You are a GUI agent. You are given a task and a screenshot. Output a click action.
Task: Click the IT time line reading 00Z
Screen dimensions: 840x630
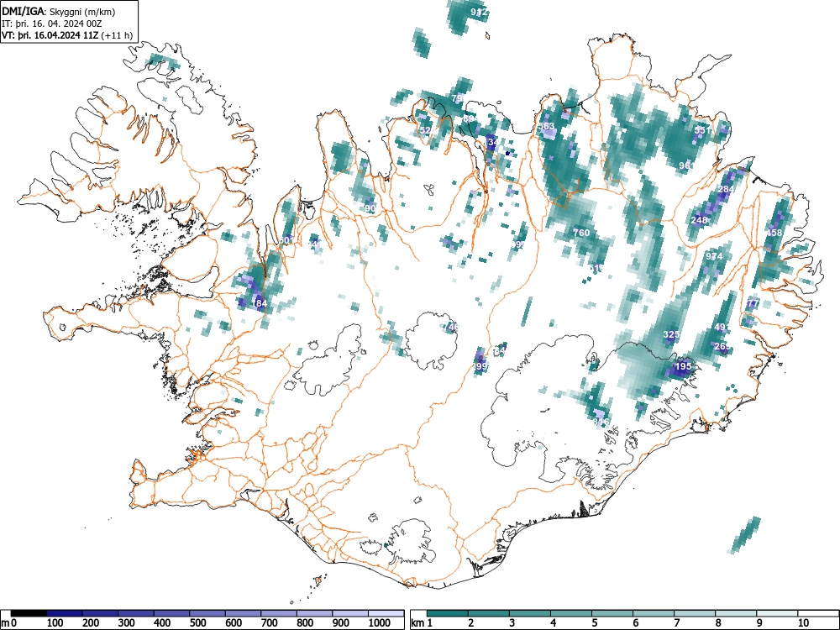(x=52, y=24)
